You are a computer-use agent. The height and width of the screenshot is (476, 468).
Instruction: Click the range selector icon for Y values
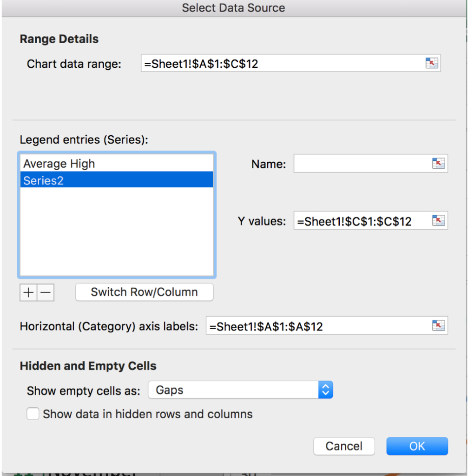click(x=438, y=221)
